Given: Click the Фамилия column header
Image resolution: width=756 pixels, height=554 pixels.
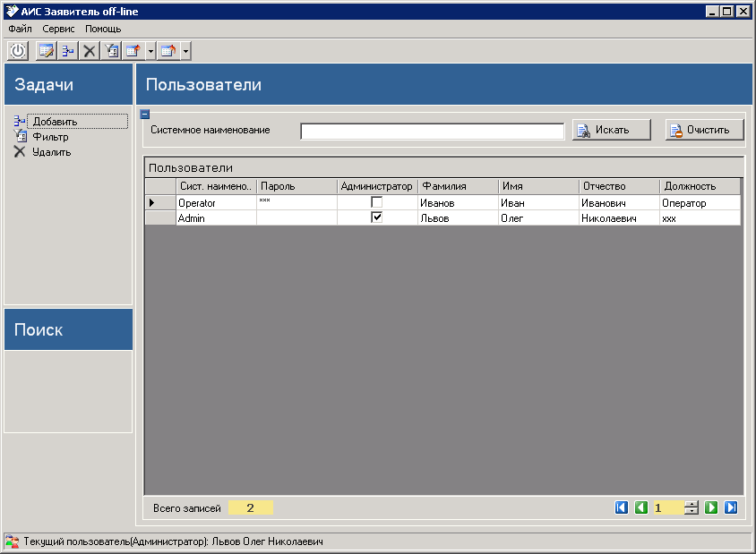Looking at the screenshot, I should pyautogui.click(x=458, y=186).
